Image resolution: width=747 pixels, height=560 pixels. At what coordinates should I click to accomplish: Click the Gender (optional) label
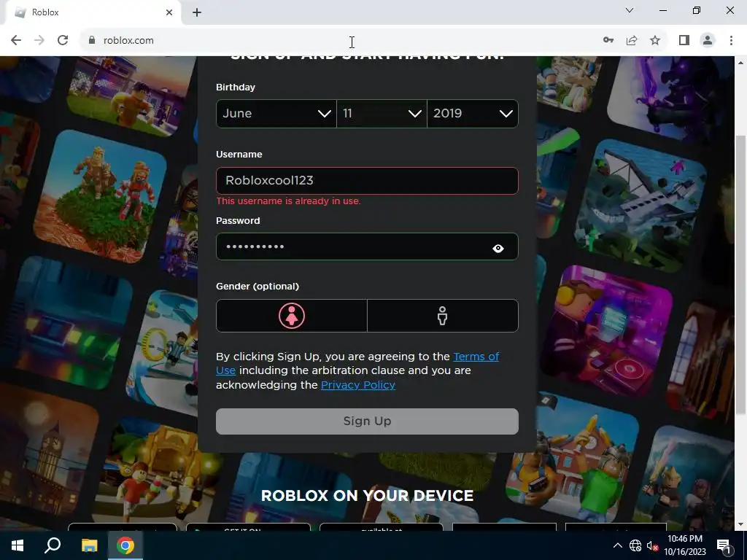[258, 286]
